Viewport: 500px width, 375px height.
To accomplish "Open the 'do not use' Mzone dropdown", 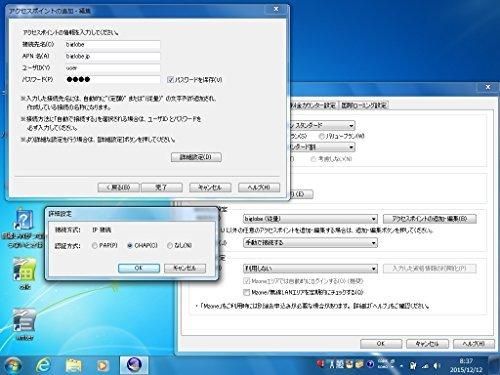I will [x=310, y=268].
